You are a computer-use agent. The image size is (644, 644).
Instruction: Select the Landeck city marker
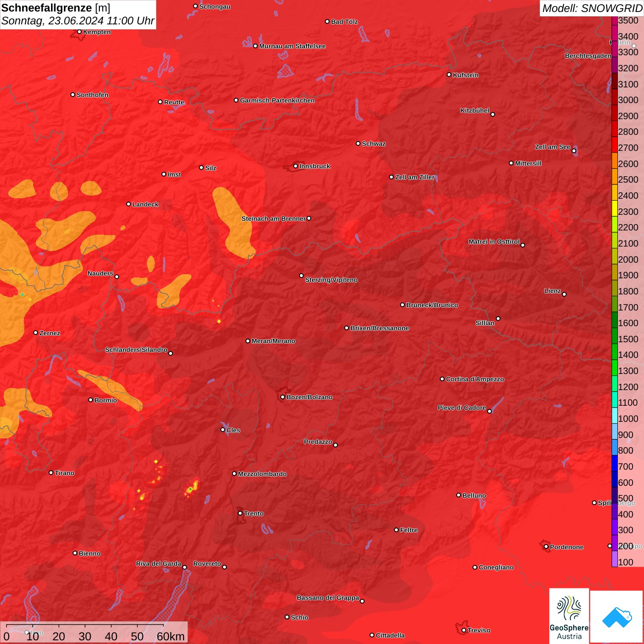pos(128,204)
